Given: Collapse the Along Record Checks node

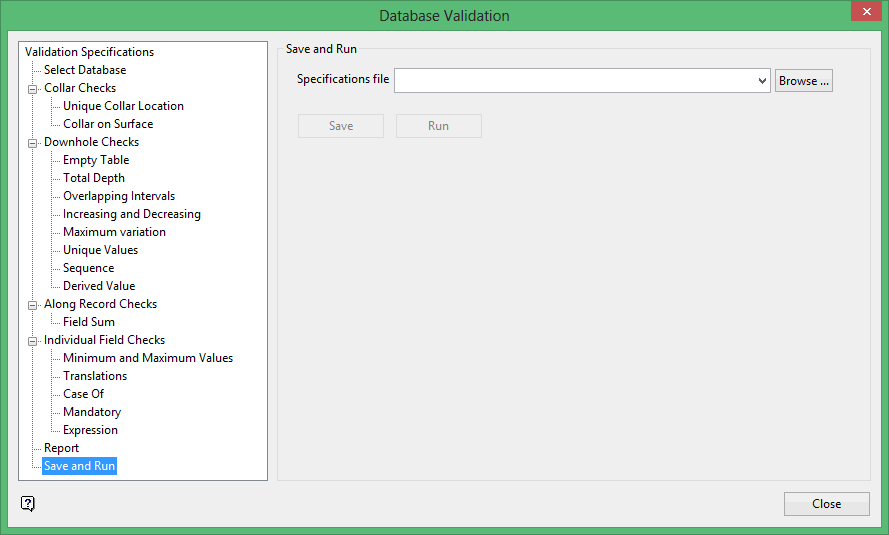Looking at the screenshot, I should (33, 304).
